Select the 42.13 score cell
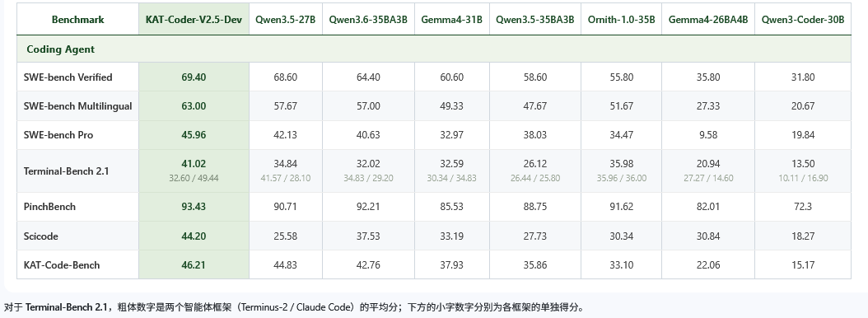 (x=286, y=134)
